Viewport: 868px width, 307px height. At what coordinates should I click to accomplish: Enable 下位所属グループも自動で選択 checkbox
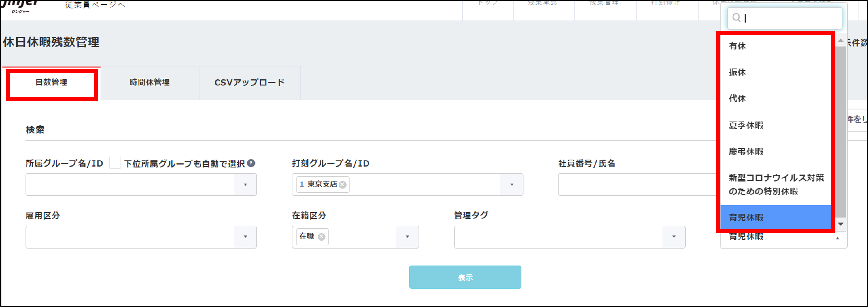pyautogui.click(x=115, y=163)
